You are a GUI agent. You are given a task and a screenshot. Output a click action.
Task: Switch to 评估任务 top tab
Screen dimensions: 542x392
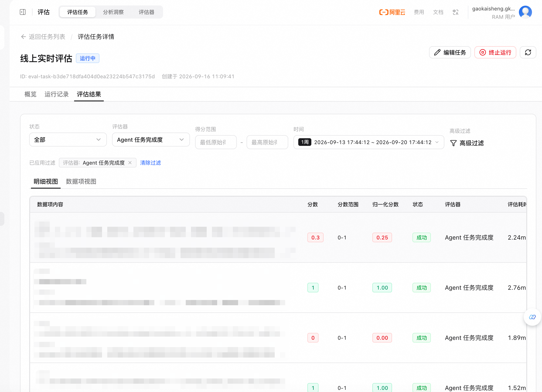77,12
